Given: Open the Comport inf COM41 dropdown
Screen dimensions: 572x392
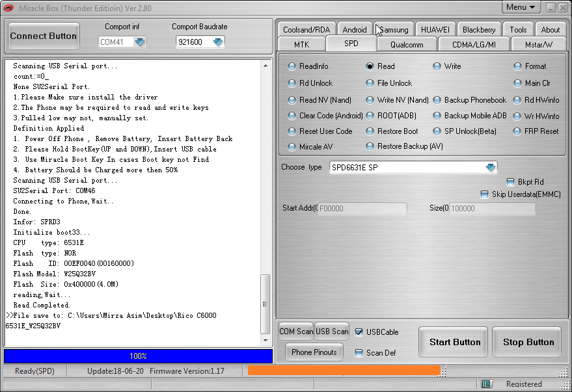Looking at the screenshot, I should coord(140,42).
